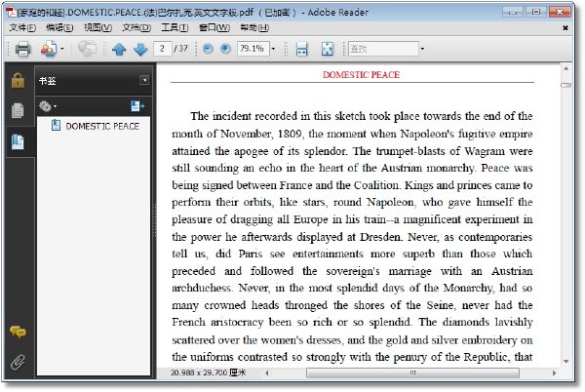Screen dimensions: 585x392
Task: Open the bookmark options gear dropdown
Action: (48, 106)
